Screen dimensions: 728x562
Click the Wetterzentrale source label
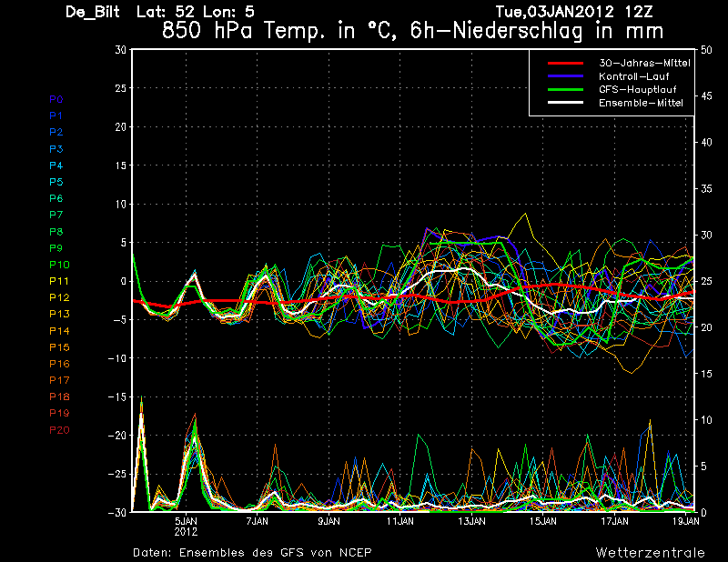pos(651,553)
